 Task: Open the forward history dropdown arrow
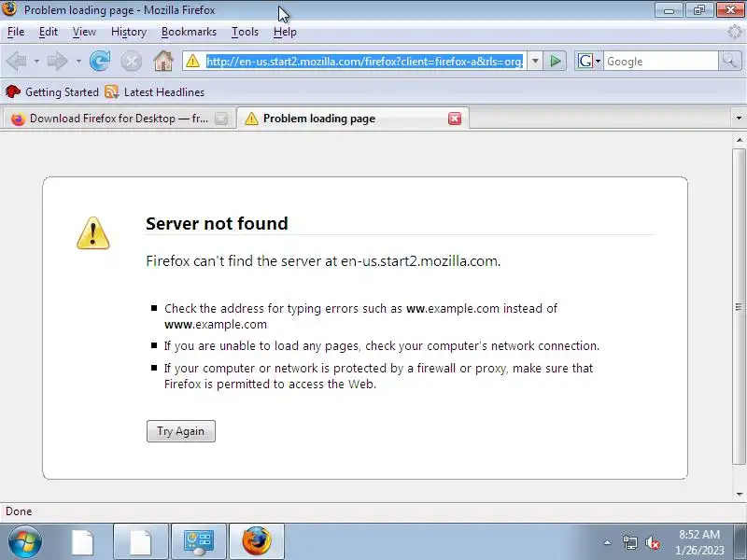[x=78, y=62]
